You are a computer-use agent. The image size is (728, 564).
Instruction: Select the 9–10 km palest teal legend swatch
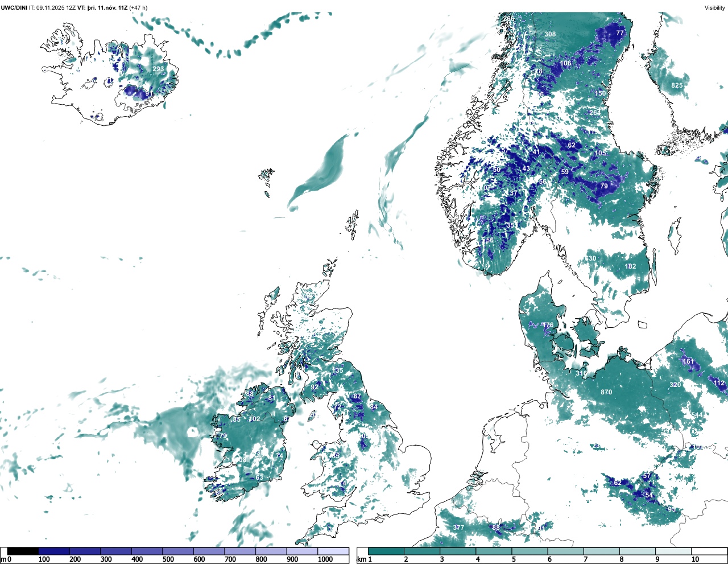pos(674,551)
